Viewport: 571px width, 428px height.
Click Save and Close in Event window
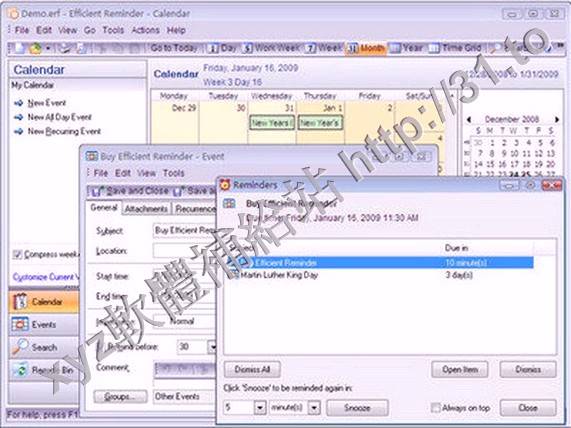[x=130, y=191]
